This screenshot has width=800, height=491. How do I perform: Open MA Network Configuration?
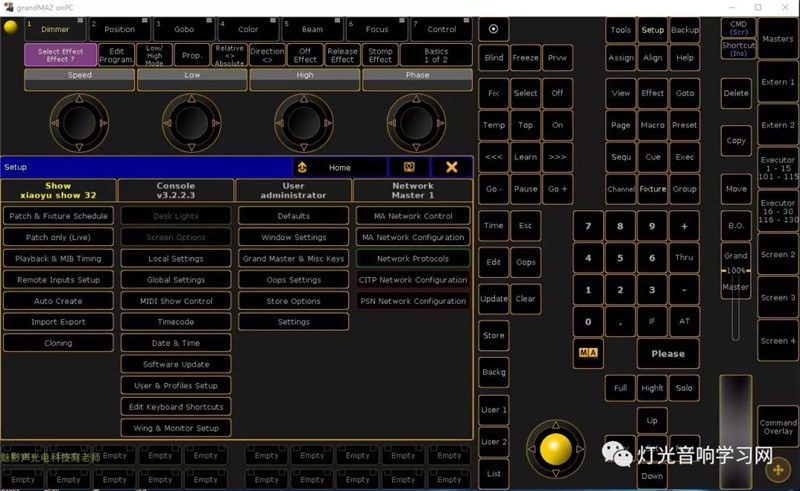413,237
